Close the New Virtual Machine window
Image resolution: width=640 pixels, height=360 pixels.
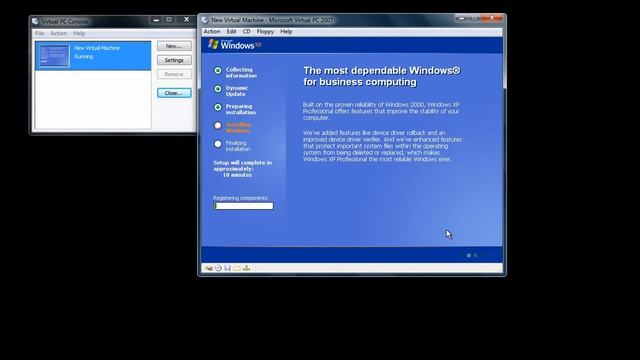492,18
